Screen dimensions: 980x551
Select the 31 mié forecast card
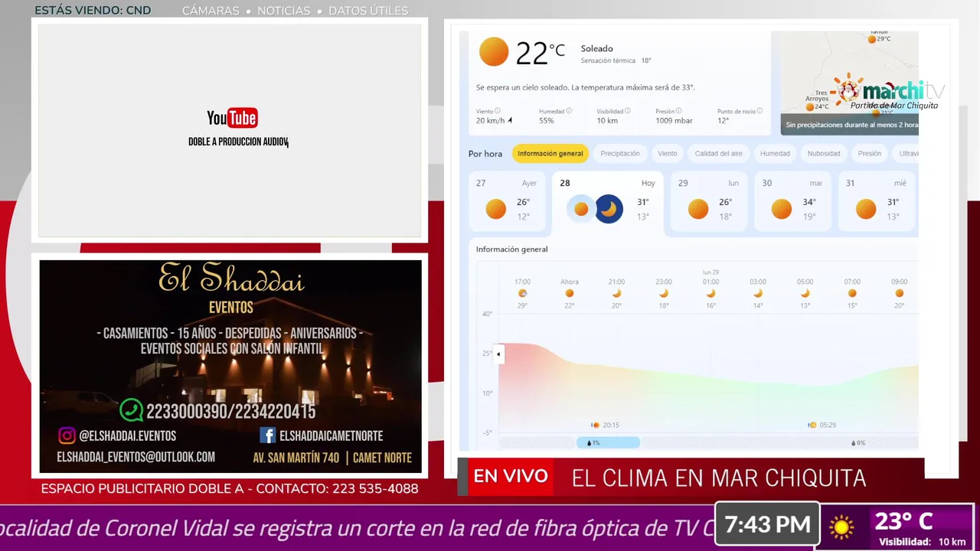pos(877,201)
